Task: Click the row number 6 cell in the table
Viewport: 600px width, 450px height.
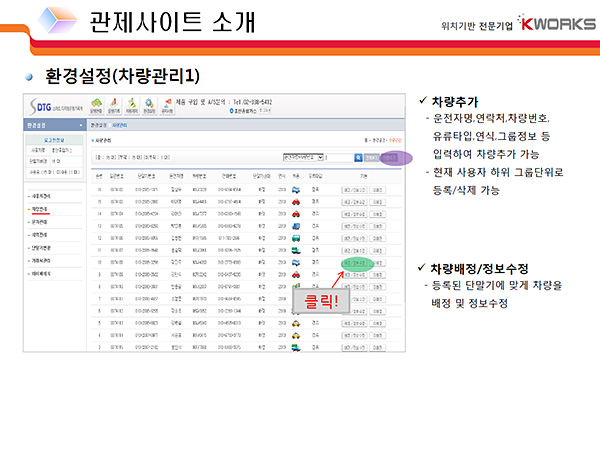Action: pos(99,311)
